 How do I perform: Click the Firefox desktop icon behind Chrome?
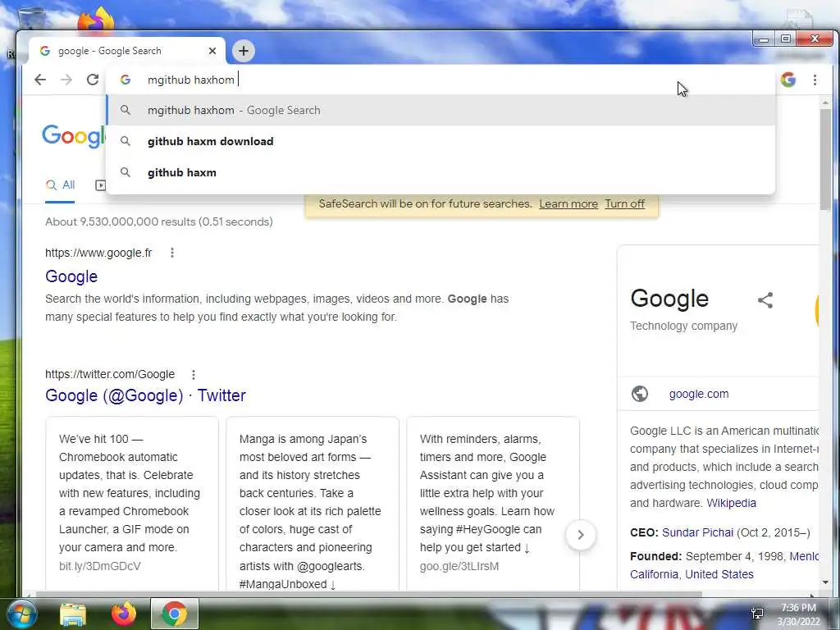pos(97,20)
